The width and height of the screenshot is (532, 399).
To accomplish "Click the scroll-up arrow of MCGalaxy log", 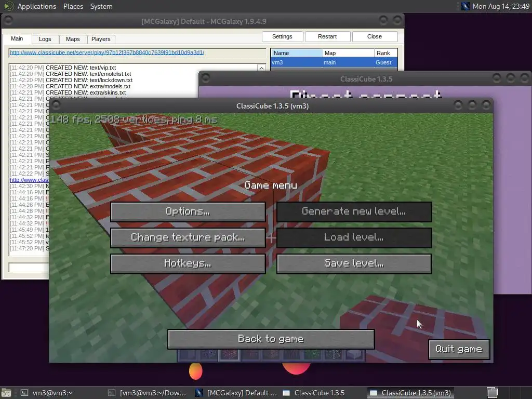I will point(261,68).
